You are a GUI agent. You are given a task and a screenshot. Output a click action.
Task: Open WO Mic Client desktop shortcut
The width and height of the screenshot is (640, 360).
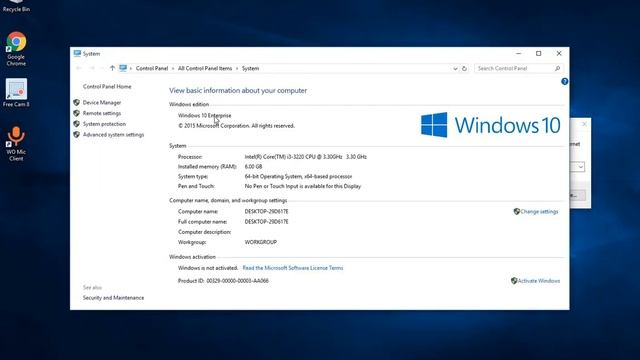coord(16,144)
